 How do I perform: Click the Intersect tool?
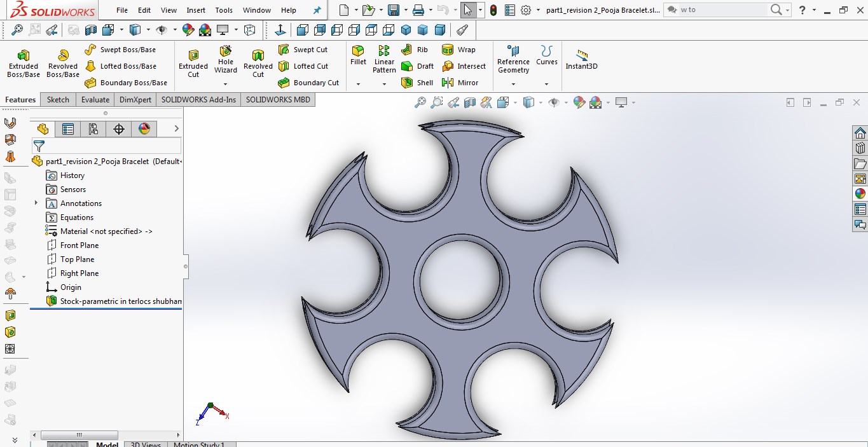(464, 66)
